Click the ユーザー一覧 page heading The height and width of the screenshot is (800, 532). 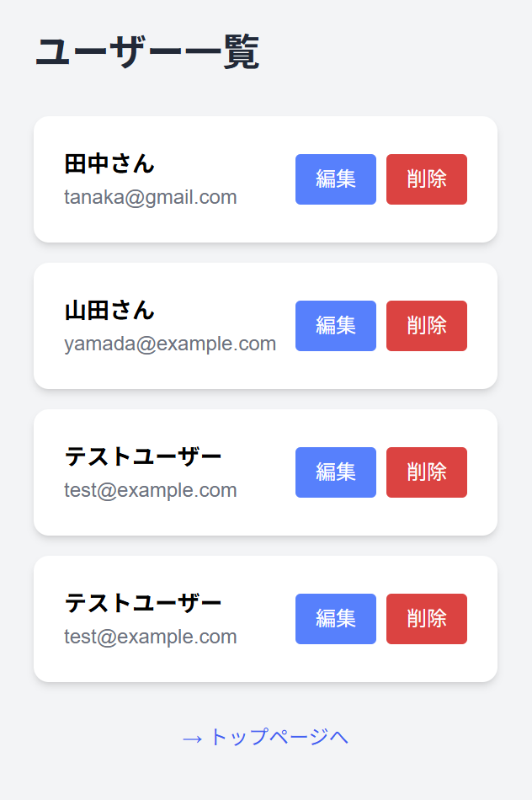147,53
